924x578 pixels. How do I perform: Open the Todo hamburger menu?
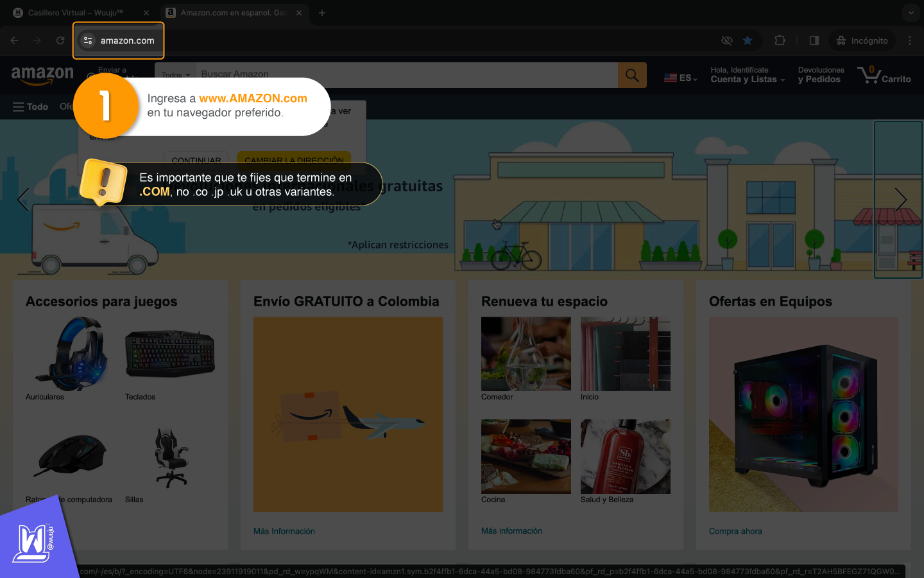[x=30, y=107]
